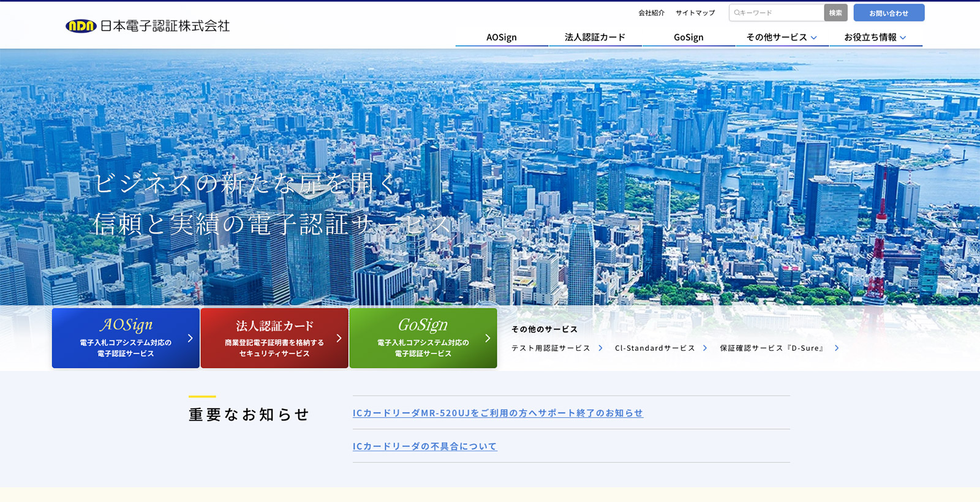
Task: Click the arrow on the GoSign card
Action: point(488,338)
